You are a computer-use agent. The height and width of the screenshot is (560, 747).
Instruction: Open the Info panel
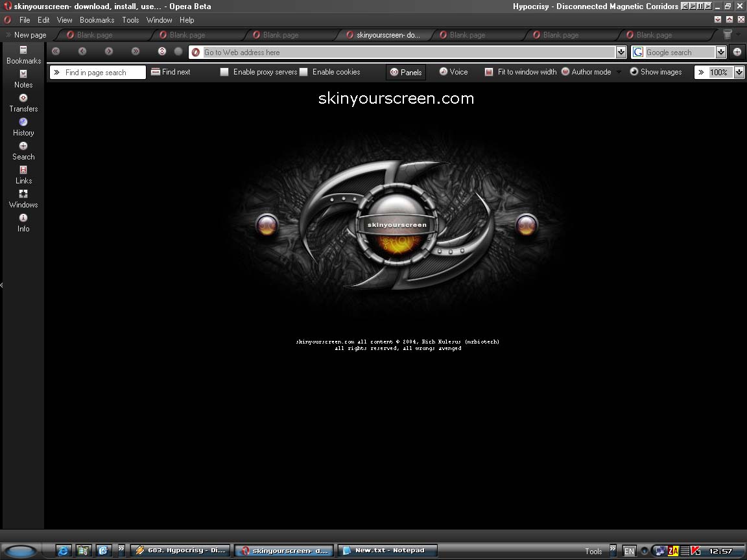(x=23, y=223)
